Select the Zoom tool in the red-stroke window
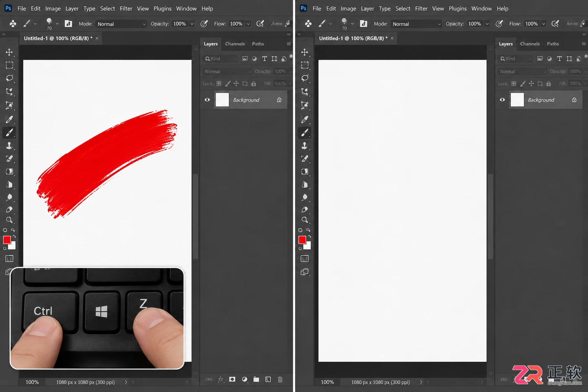The height and width of the screenshot is (392, 588). coord(9,220)
